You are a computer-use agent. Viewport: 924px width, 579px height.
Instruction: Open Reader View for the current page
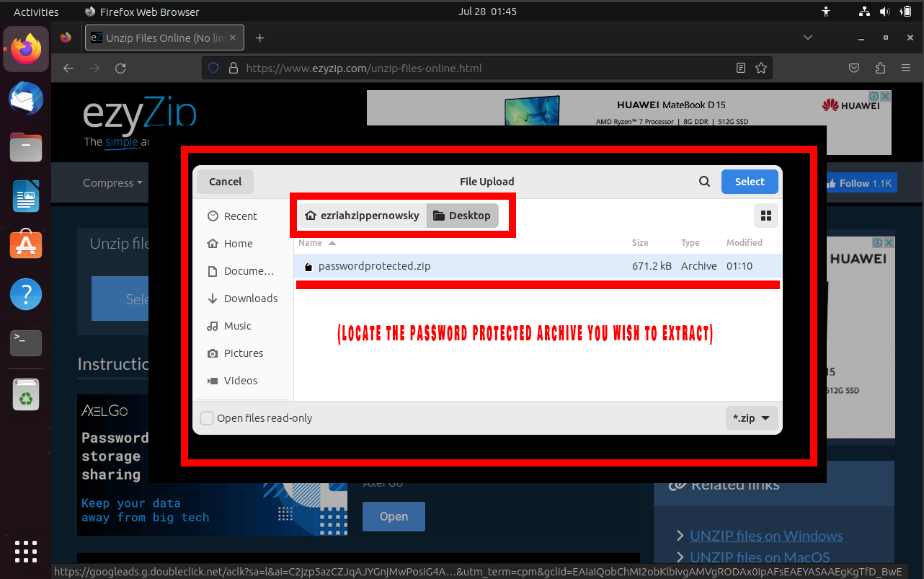pos(740,67)
